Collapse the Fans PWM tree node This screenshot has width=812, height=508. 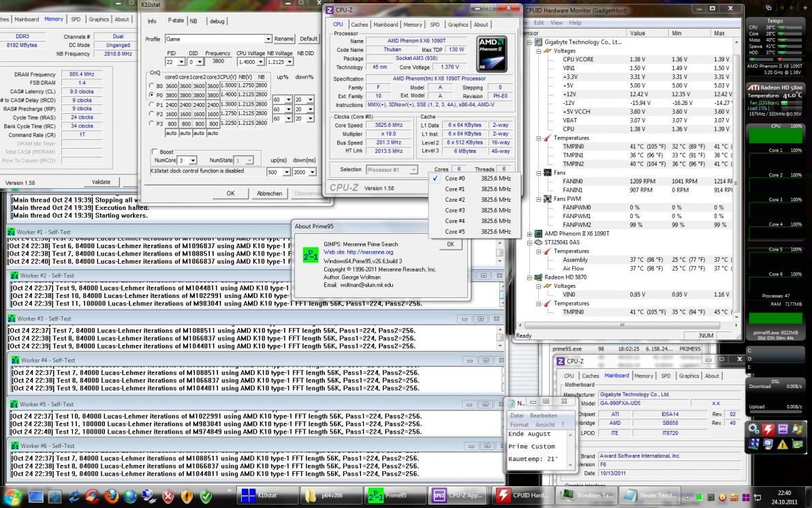tap(539, 198)
